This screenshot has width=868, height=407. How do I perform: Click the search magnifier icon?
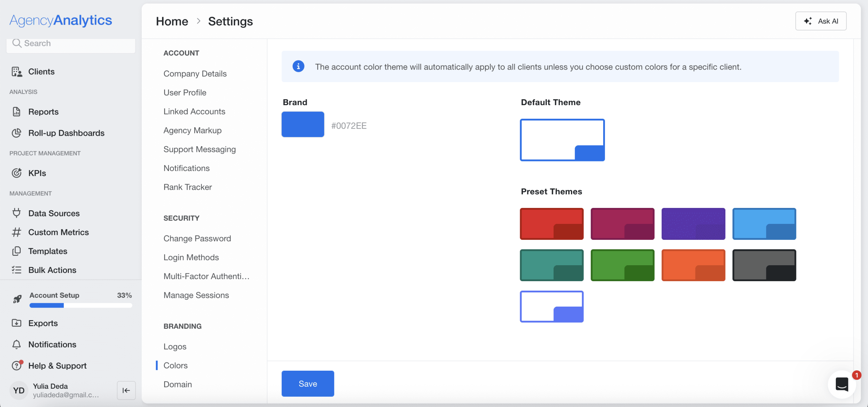point(17,43)
